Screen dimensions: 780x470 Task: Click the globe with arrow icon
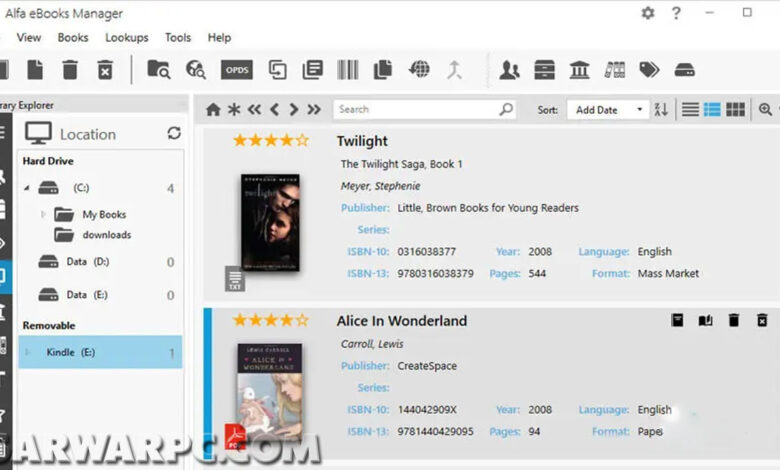coord(419,69)
